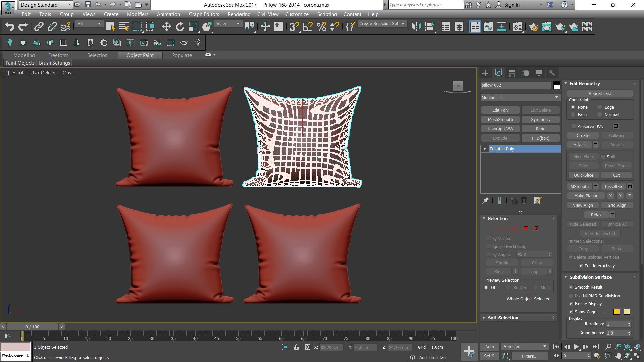
Task: Open the Design Standard workspace dropdown
Action: pos(46,5)
